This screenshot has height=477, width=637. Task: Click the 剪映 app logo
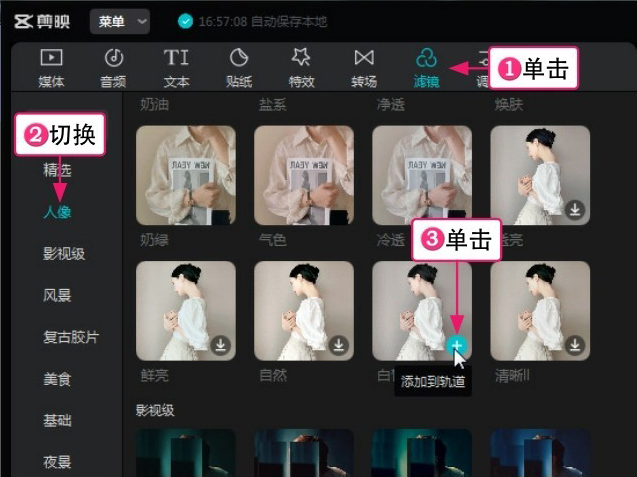click(42, 21)
